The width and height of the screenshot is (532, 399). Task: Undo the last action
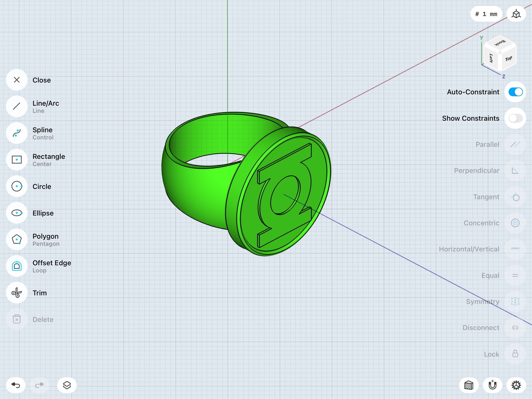click(16, 385)
